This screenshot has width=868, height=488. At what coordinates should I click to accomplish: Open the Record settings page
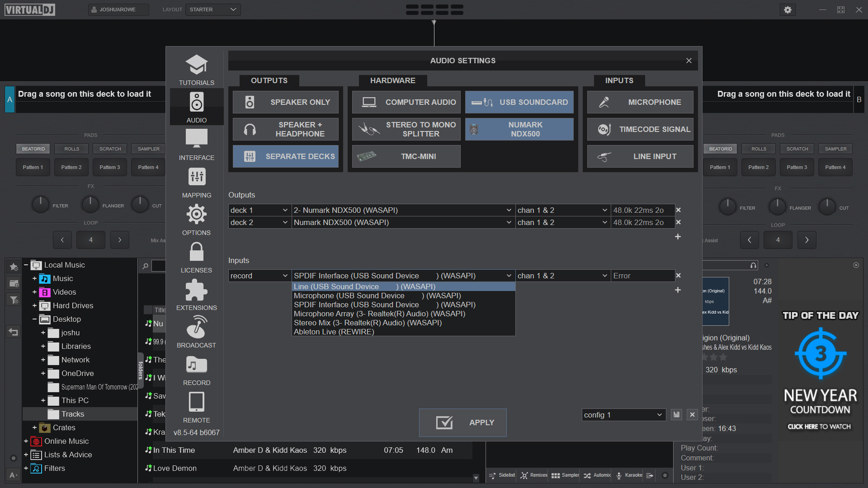(196, 370)
